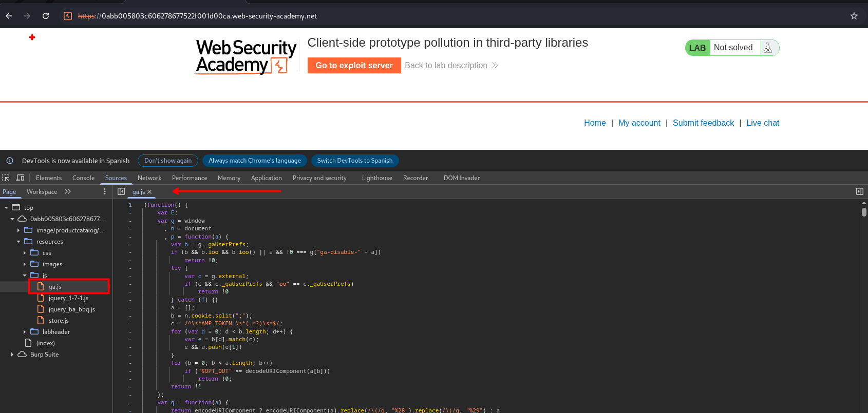The width and height of the screenshot is (868, 413).
Task: Show more navigator tabs chevron
Action: click(68, 191)
